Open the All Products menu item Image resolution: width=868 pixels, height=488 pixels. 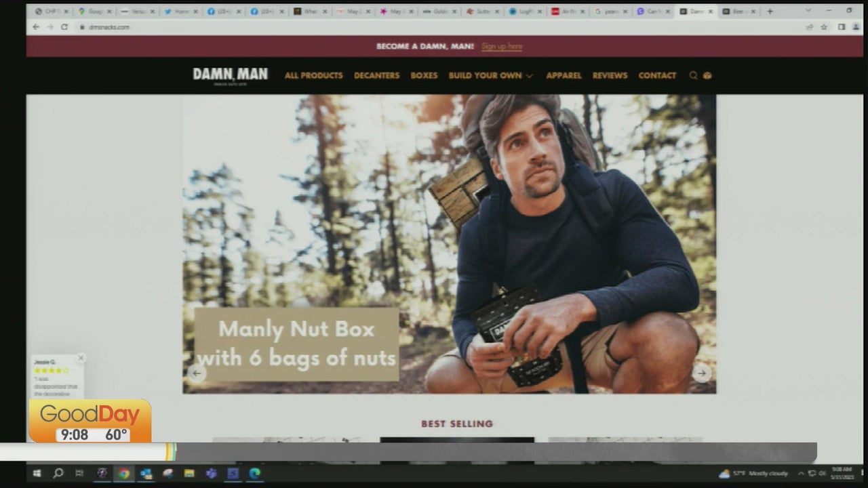tap(313, 75)
